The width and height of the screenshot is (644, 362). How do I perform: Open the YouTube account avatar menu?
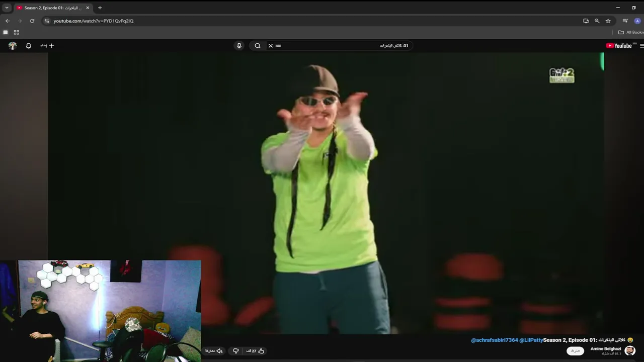click(13, 46)
